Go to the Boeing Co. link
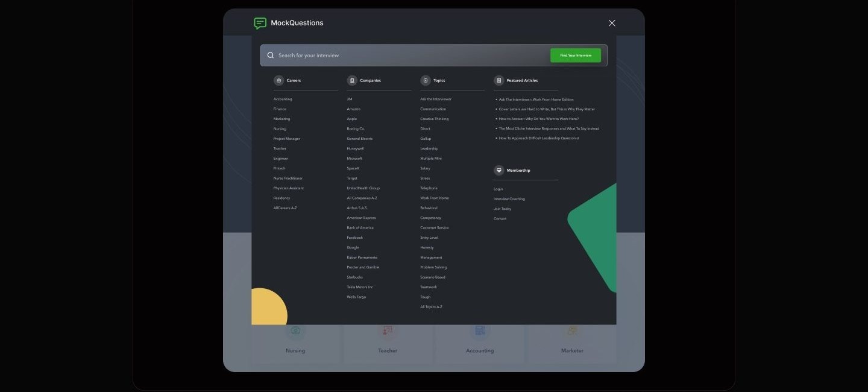868x392 pixels. [x=356, y=128]
